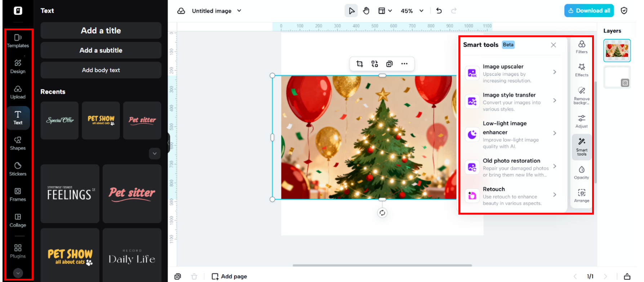
Task: Select the pointer select tool
Action: pos(351,11)
